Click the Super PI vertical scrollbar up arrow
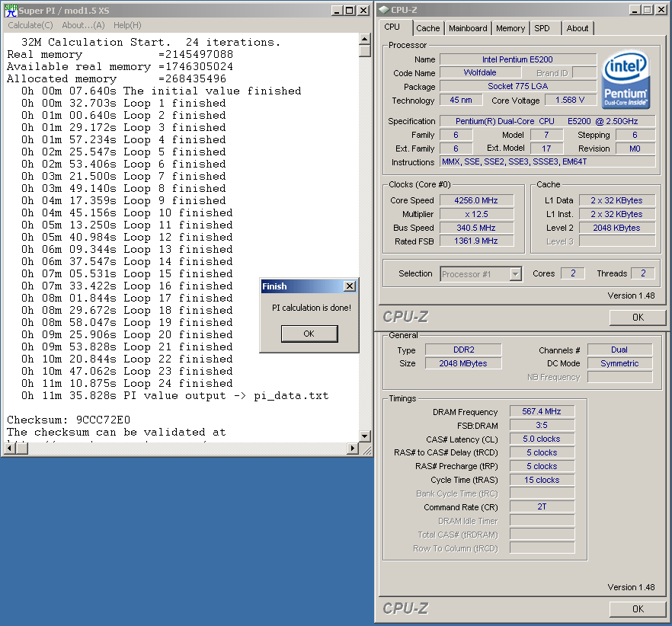The height and width of the screenshot is (626, 672). tap(365, 39)
